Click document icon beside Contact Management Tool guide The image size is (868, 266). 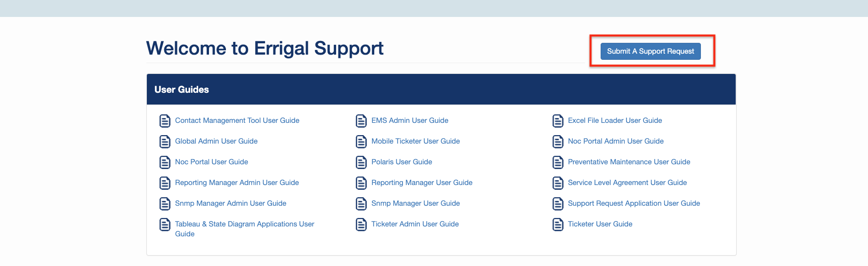tap(165, 121)
